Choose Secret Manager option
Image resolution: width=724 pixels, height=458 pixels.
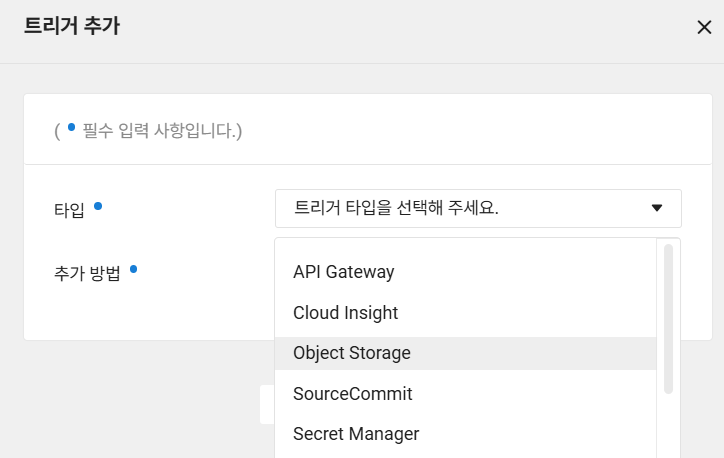(465, 434)
